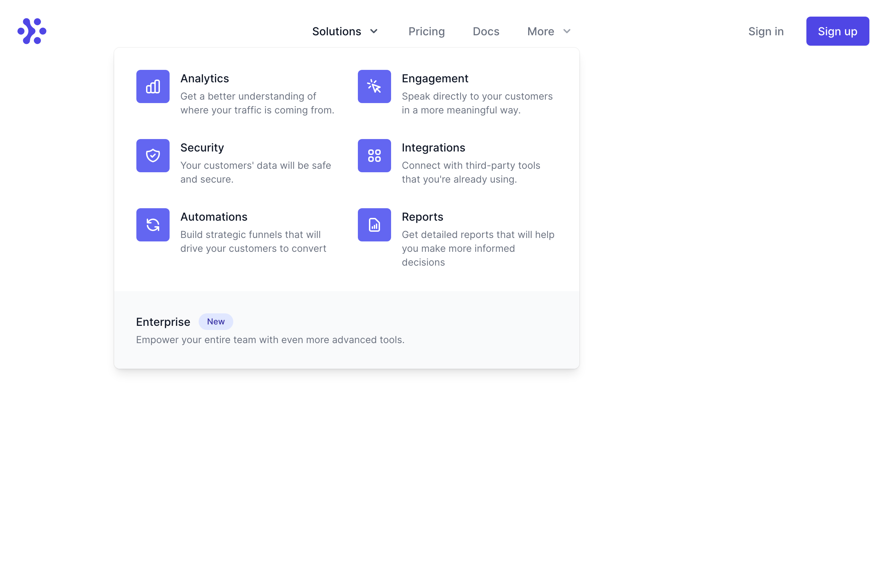Click the dotted company logo icon
This screenshot has width=886, height=588.
pyautogui.click(x=32, y=31)
